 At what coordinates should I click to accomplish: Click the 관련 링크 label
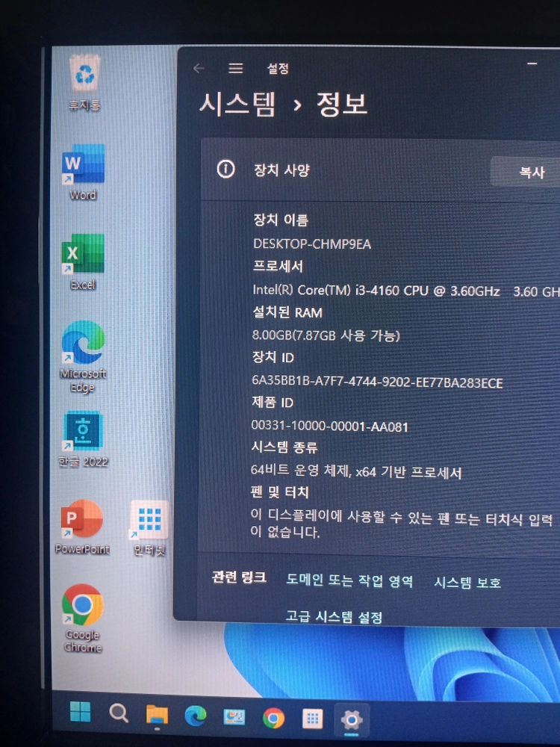[239, 577]
